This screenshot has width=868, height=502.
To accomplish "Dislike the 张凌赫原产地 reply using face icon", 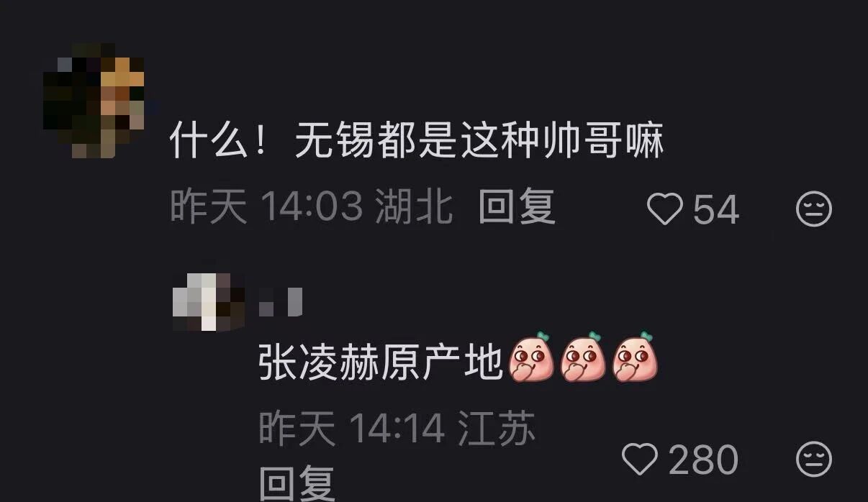I will pyautogui.click(x=814, y=459).
